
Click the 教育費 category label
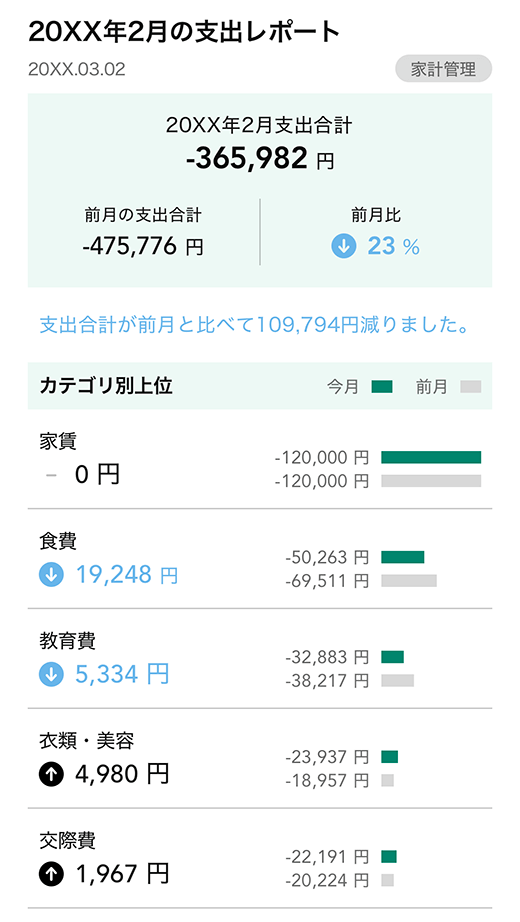pos(68,640)
